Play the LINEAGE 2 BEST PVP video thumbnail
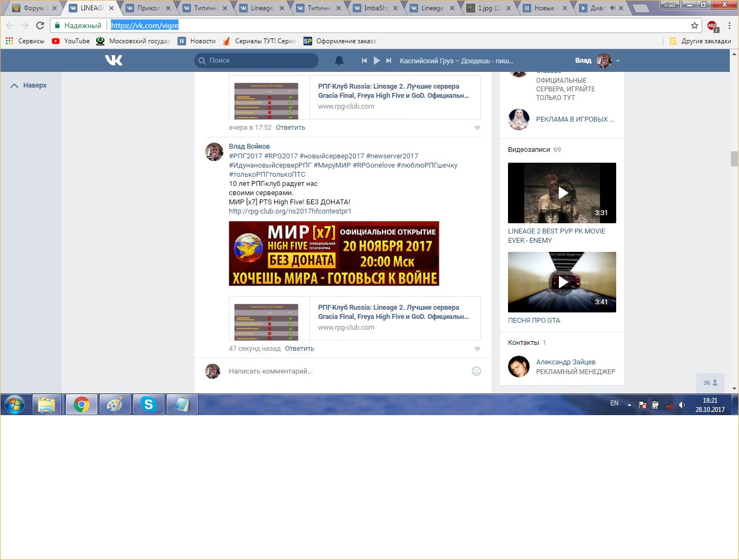 (x=562, y=193)
